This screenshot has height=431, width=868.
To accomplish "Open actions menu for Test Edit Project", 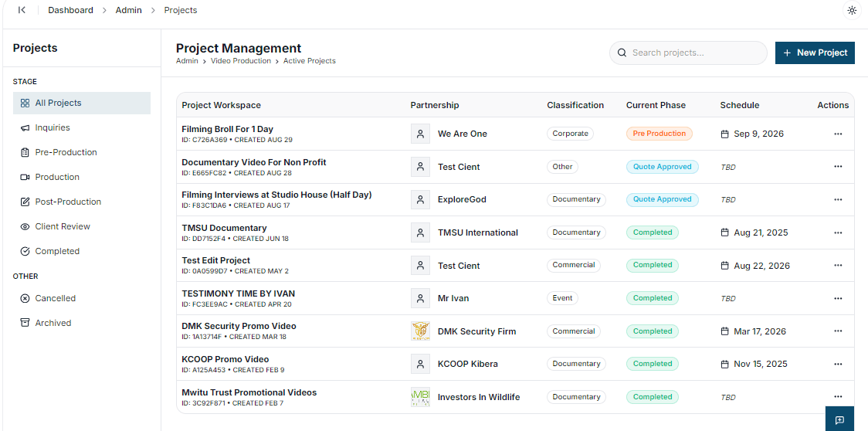I will click(x=838, y=266).
